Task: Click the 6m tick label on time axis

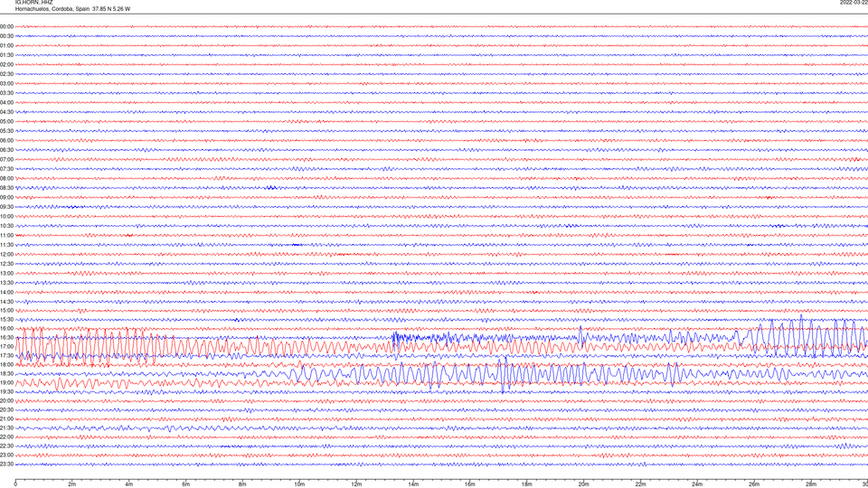Action: (185, 484)
